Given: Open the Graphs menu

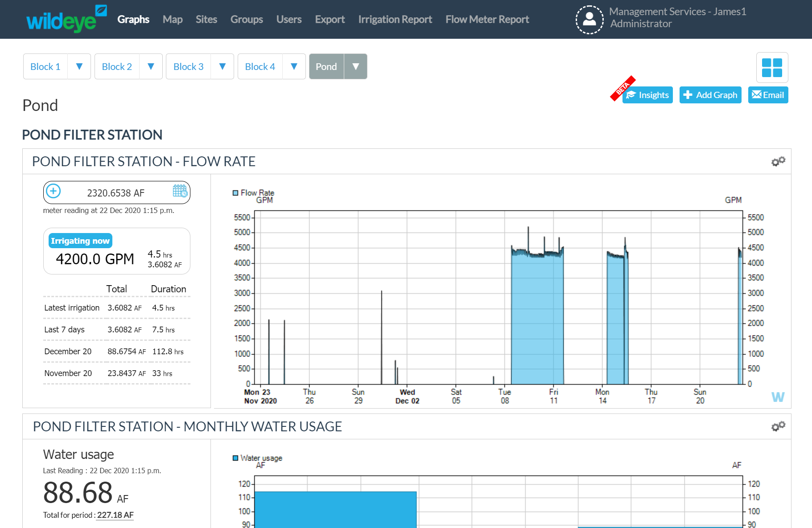Looking at the screenshot, I should pos(133,19).
